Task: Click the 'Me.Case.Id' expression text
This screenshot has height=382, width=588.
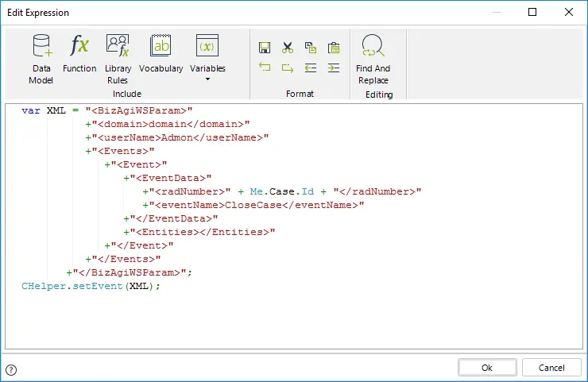Action: 281,191
